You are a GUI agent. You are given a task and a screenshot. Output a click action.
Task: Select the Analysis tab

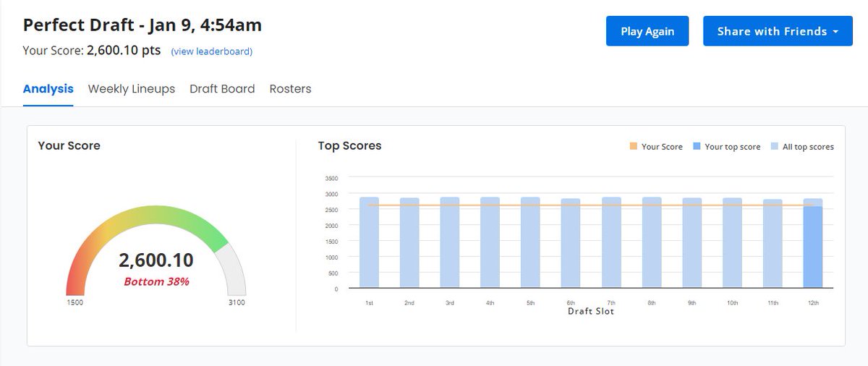(48, 89)
